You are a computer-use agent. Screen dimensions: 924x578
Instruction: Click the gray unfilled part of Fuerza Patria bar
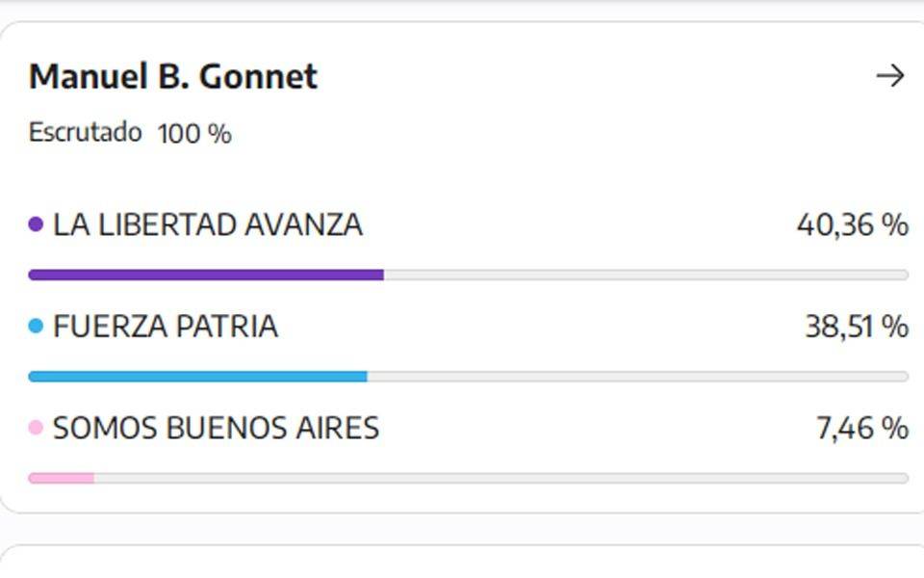pyautogui.click(x=638, y=377)
